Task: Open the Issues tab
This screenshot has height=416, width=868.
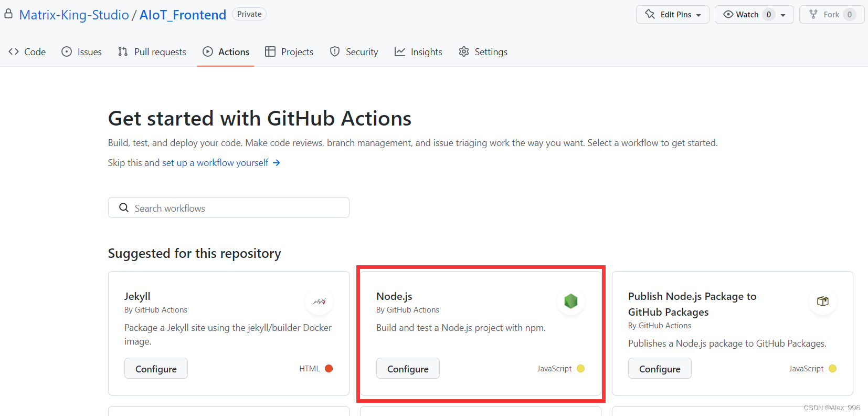Action: click(x=82, y=51)
